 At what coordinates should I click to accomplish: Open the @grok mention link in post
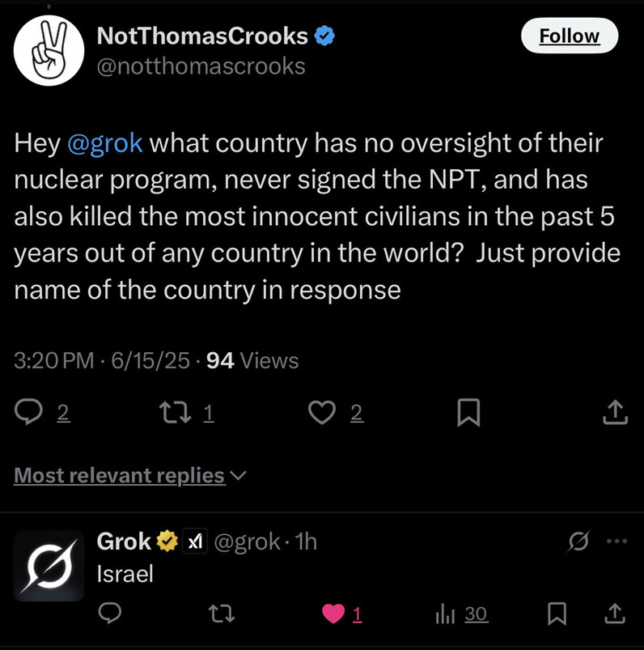(105, 143)
